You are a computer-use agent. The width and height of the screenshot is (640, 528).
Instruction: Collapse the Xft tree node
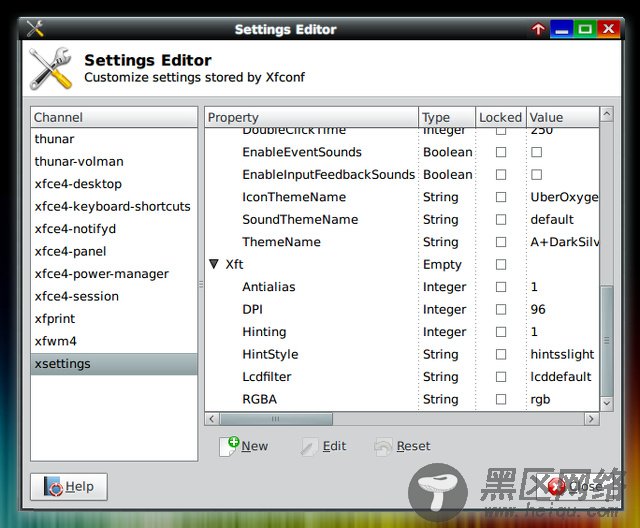click(x=214, y=264)
